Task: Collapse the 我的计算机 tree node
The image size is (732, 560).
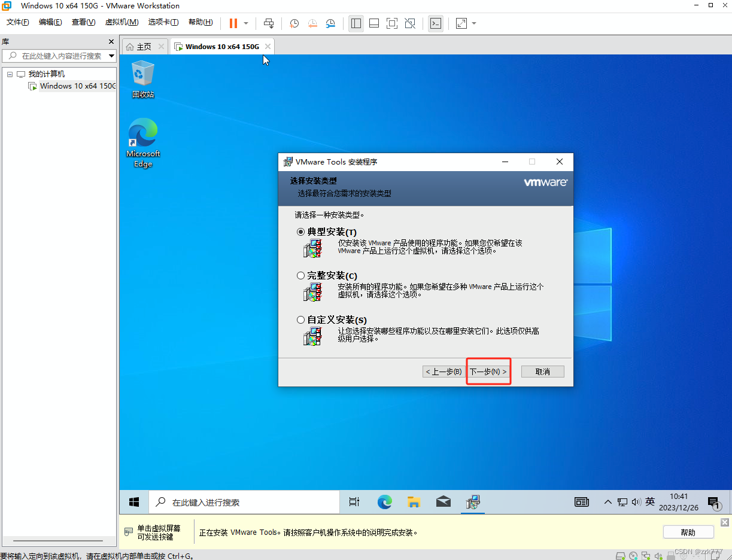Action: pyautogui.click(x=10, y=74)
